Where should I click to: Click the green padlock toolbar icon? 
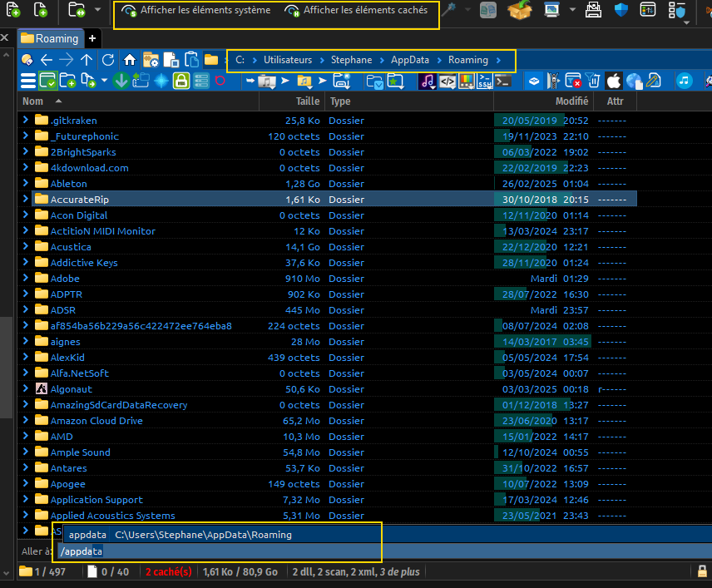point(180,81)
